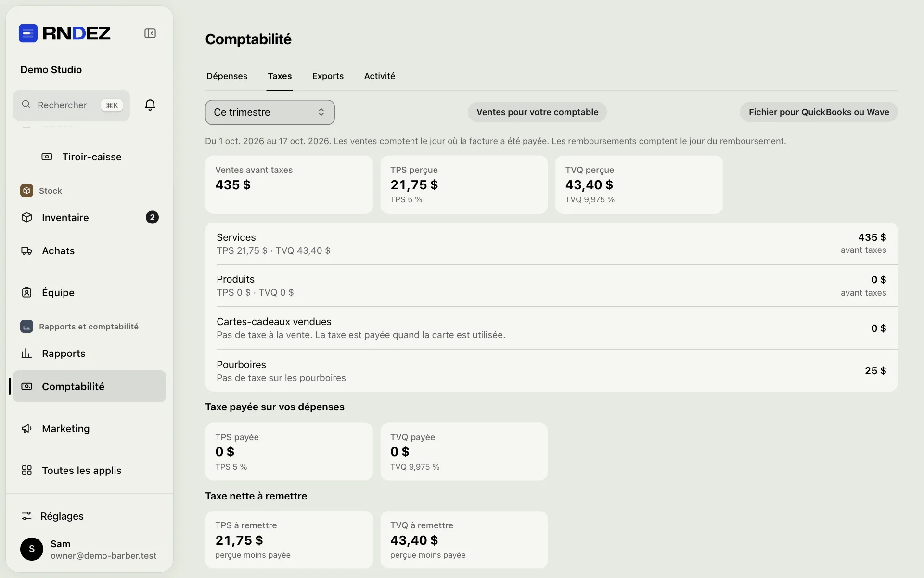The height and width of the screenshot is (578, 924).
Task: Click the TPS perçue value 21,75 $
Action: pyautogui.click(x=414, y=185)
